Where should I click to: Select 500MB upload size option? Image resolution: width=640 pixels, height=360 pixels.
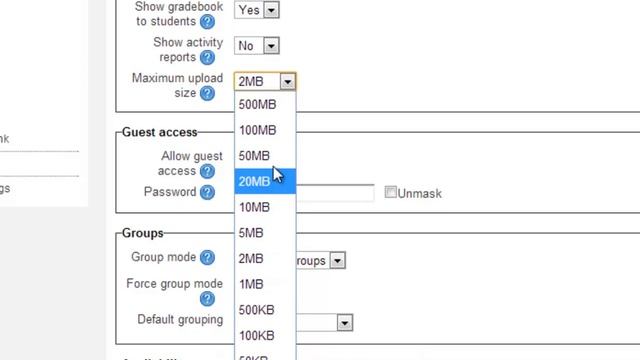265,104
